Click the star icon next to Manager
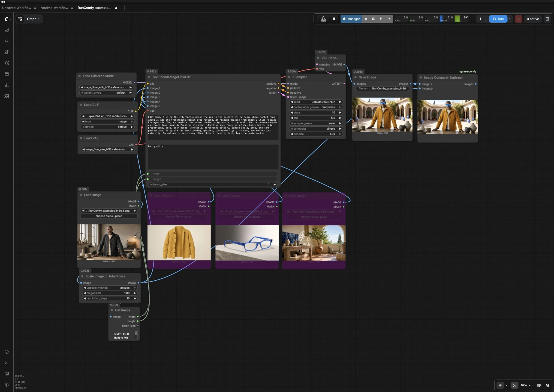This screenshot has height=392, width=554. tap(366, 19)
